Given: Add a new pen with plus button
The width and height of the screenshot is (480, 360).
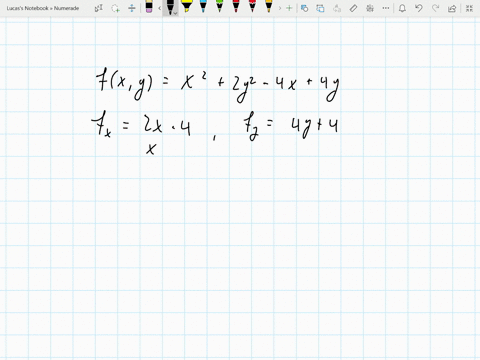Looking at the screenshot, I should coord(289,8).
